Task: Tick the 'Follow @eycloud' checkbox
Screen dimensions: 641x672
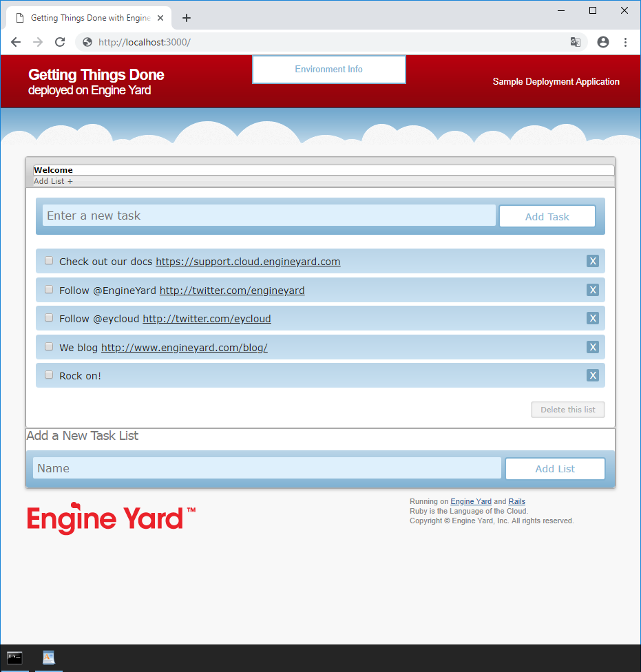Action: [49, 318]
